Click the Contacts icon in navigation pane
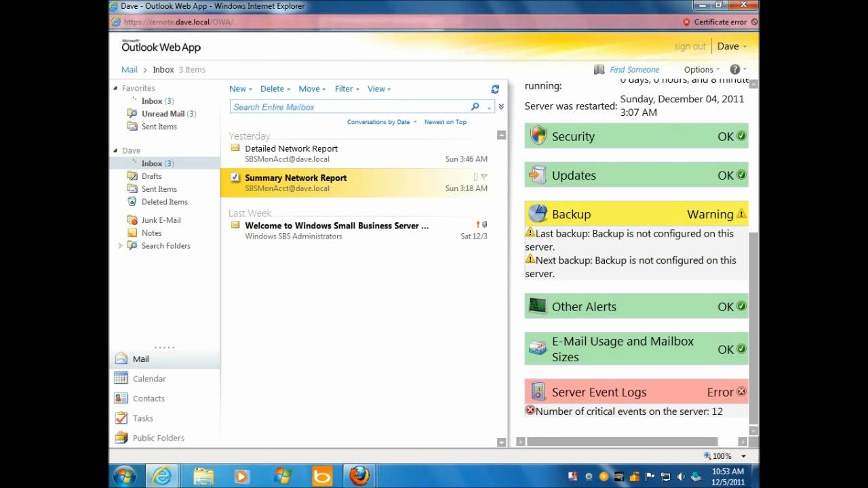The height and width of the screenshot is (488, 868). [x=121, y=398]
